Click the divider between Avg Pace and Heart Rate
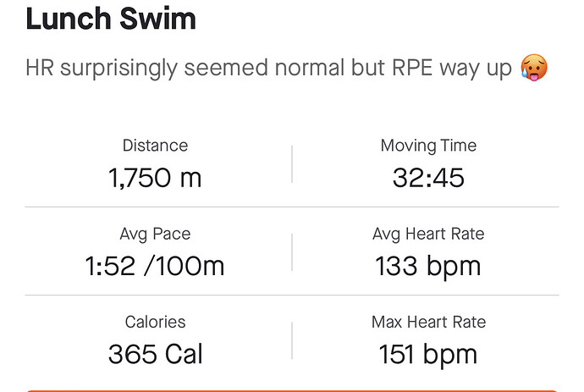The image size is (584, 392). click(x=292, y=252)
